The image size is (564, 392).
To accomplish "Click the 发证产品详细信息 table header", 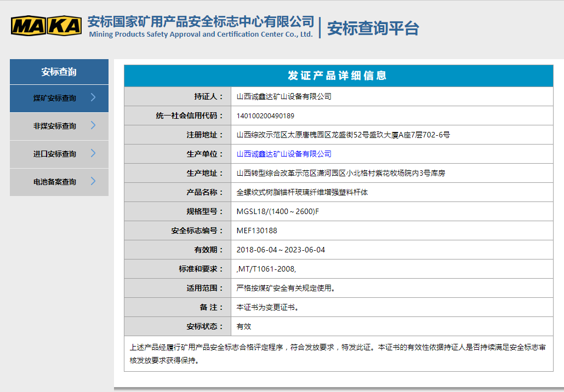I will tap(338, 76).
